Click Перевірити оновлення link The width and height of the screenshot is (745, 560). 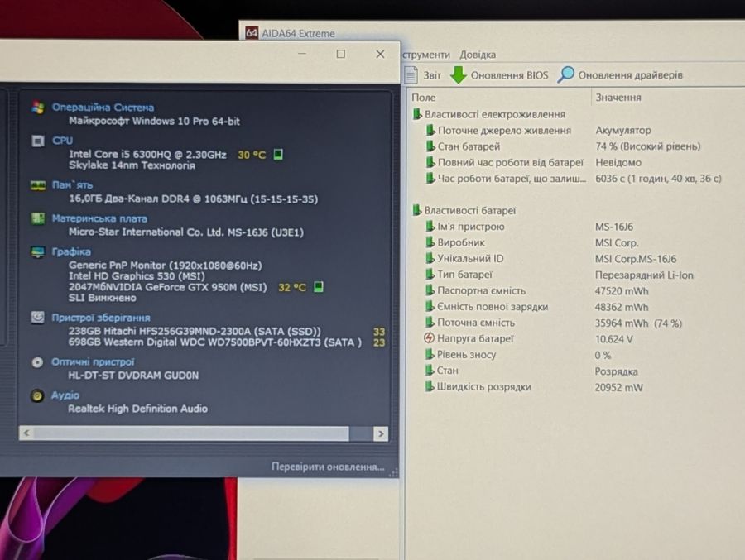(x=328, y=467)
